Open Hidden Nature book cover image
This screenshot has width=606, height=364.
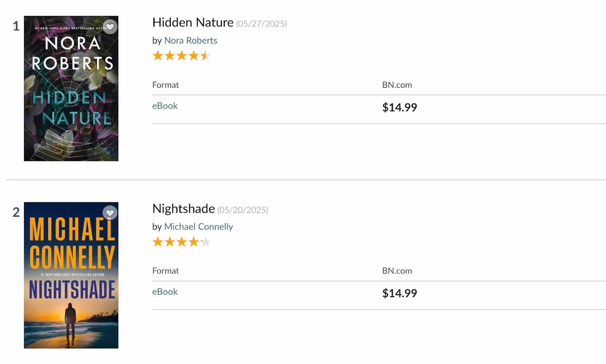(x=71, y=89)
